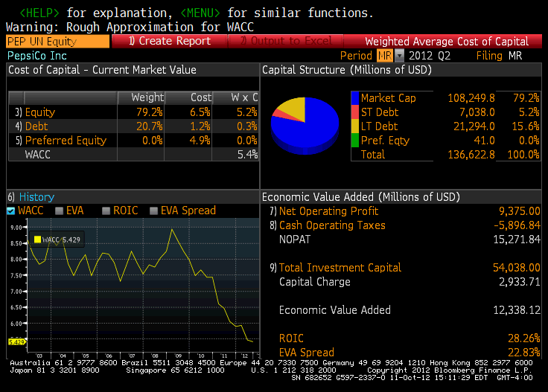Click the ST Debt value 7,038.0
548x392 pixels.
(x=477, y=112)
